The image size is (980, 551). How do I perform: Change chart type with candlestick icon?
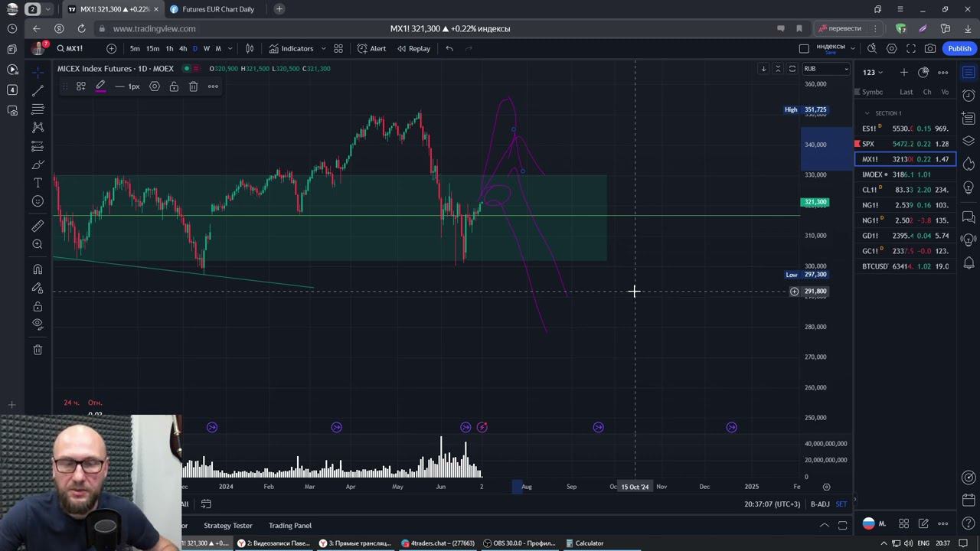coord(250,48)
